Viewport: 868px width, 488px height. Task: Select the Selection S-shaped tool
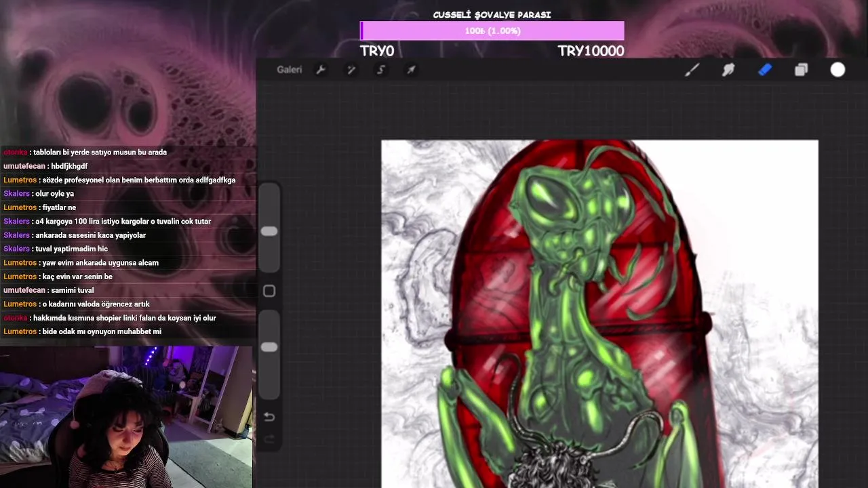click(381, 70)
